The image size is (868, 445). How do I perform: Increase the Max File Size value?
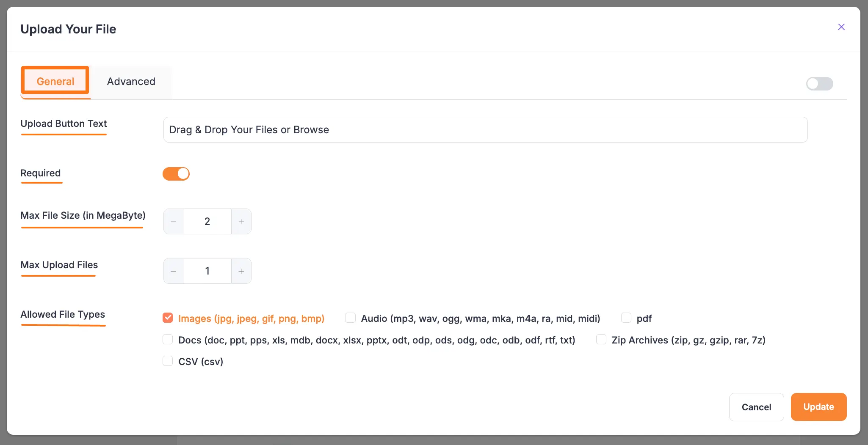[x=241, y=221]
